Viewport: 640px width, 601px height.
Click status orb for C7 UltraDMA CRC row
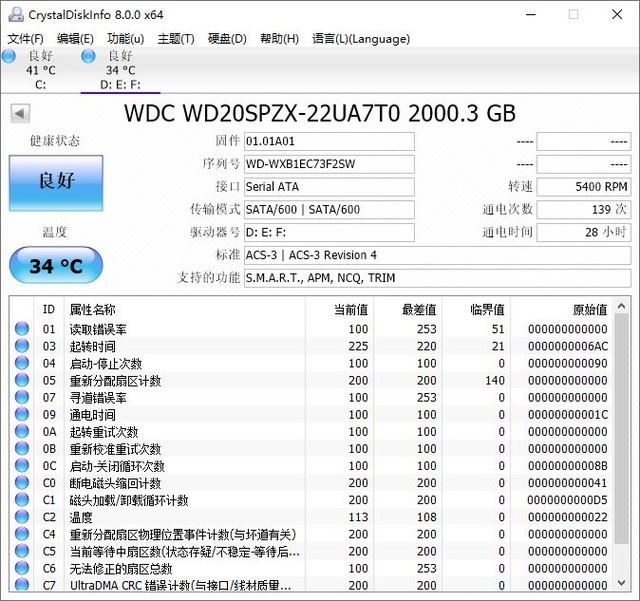[22, 585]
